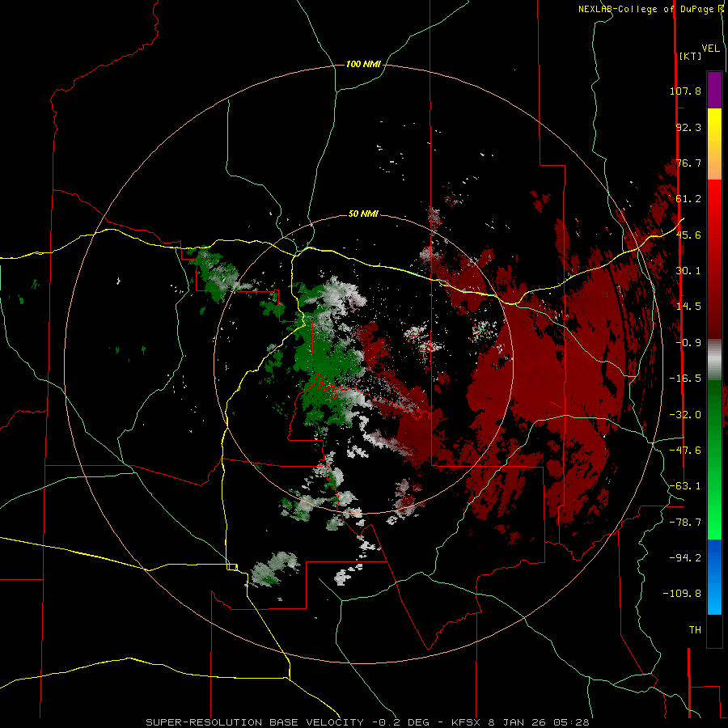Screen dimensions: 728x728
Task: Click the [KT] units label
Action: pos(690,56)
